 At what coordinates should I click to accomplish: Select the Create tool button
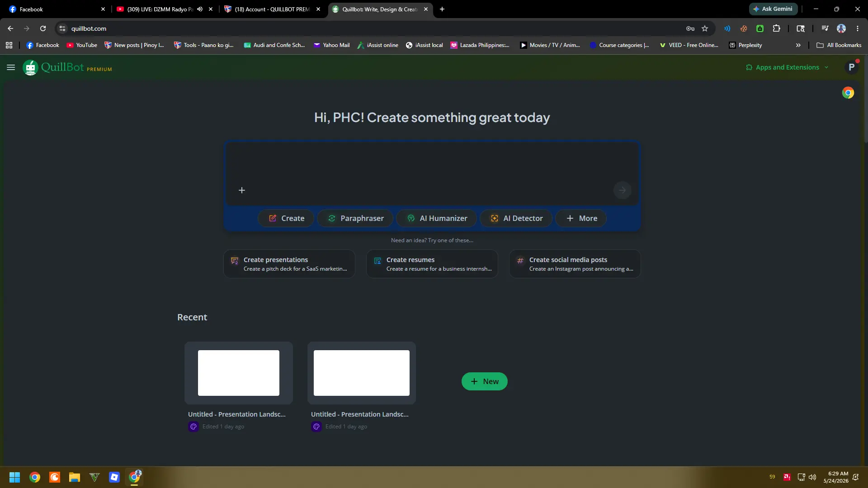pos(286,218)
